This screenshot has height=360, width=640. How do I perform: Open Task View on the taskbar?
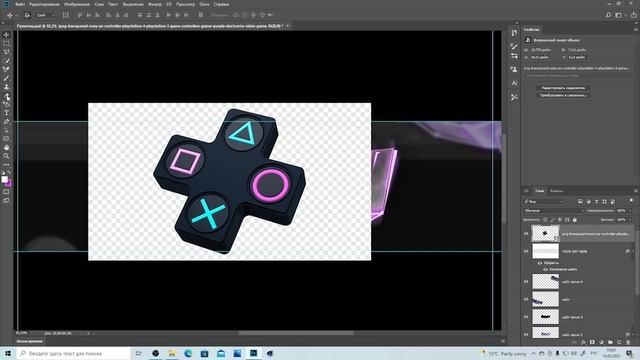coord(138,353)
